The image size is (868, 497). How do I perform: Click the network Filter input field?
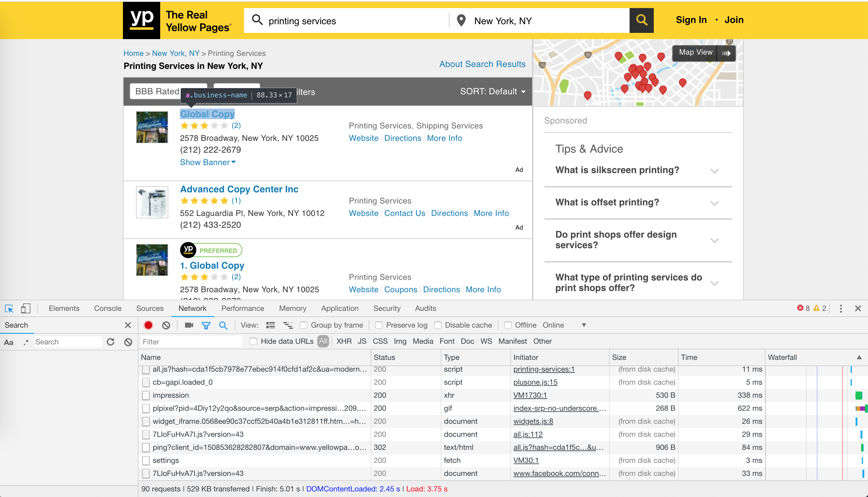pyautogui.click(x=191, y=342)
